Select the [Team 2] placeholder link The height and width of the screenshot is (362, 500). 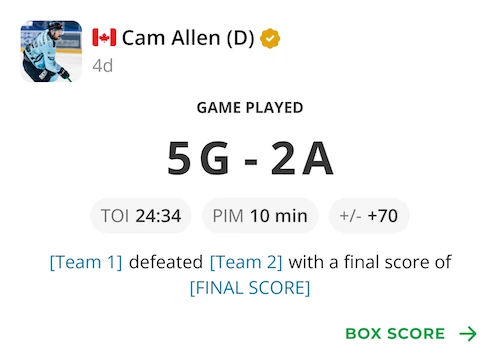click(x=246, y=262)
